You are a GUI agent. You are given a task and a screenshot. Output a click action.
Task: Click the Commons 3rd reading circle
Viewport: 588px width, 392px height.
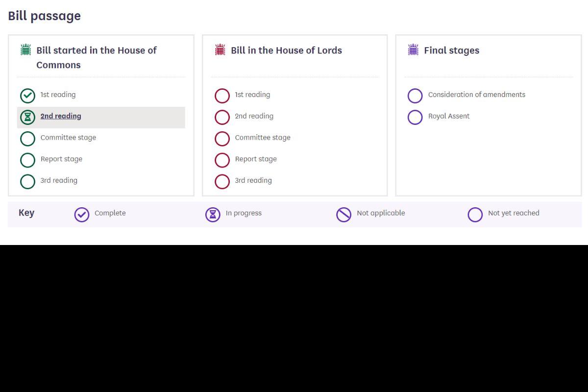click(27, 181)
